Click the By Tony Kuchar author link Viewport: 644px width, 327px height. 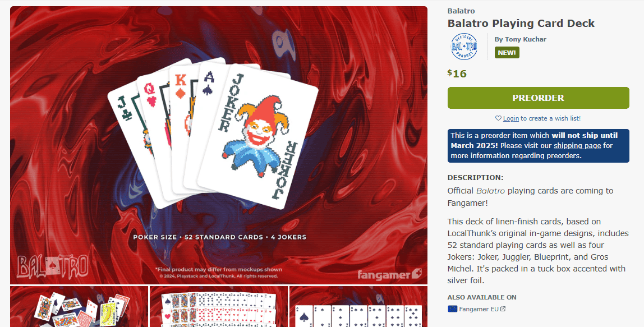pos(521,39)
